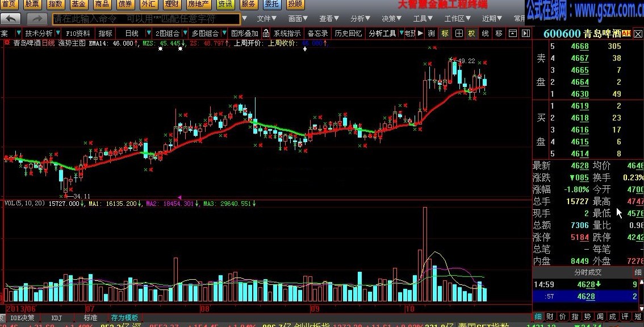Open the 价 price tab icon
Image resolution: width=644 pixels, height=327 pixels.
pos(562,316)
